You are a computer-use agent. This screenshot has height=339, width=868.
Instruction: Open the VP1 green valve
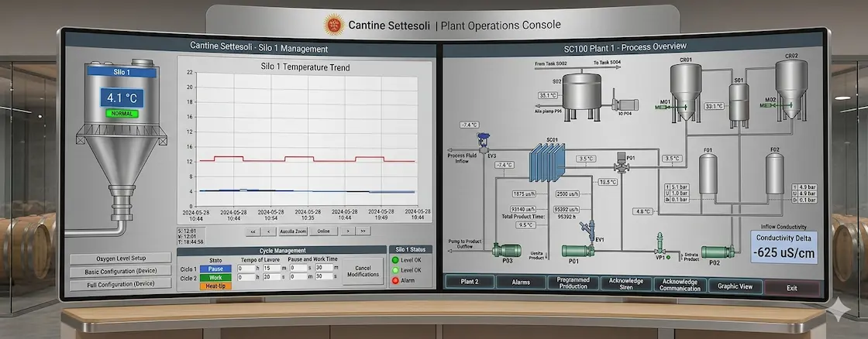659,243
